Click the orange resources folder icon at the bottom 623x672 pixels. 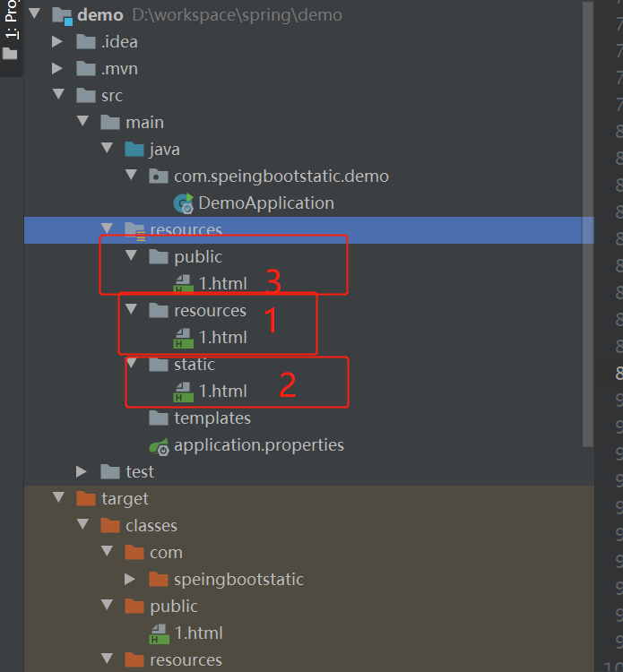point(134,660)
